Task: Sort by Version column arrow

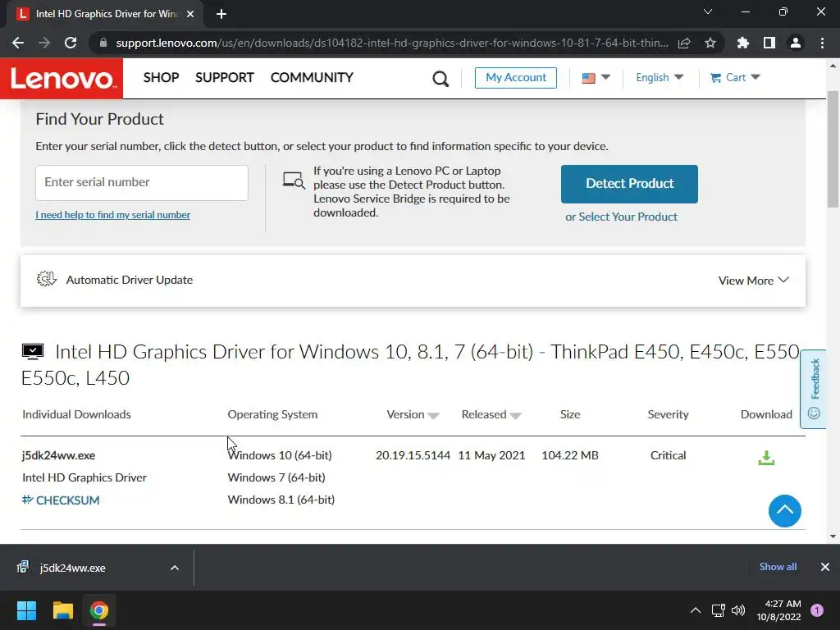Action: click(x=433, y=416)
